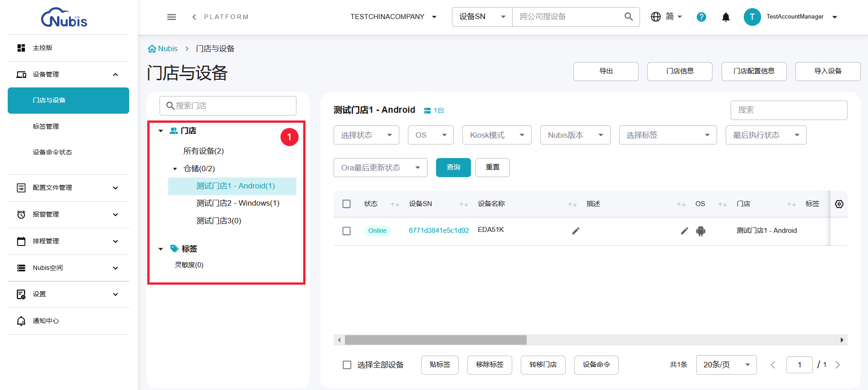The width and height of the screenshot is (868, 390).
Task: Go back with the PLATFORM chevron
Action: (x=194, y=17)
